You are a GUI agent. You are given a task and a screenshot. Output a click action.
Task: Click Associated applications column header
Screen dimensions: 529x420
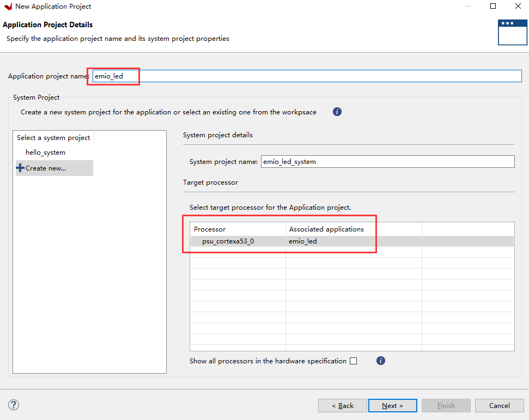[326, 229]
